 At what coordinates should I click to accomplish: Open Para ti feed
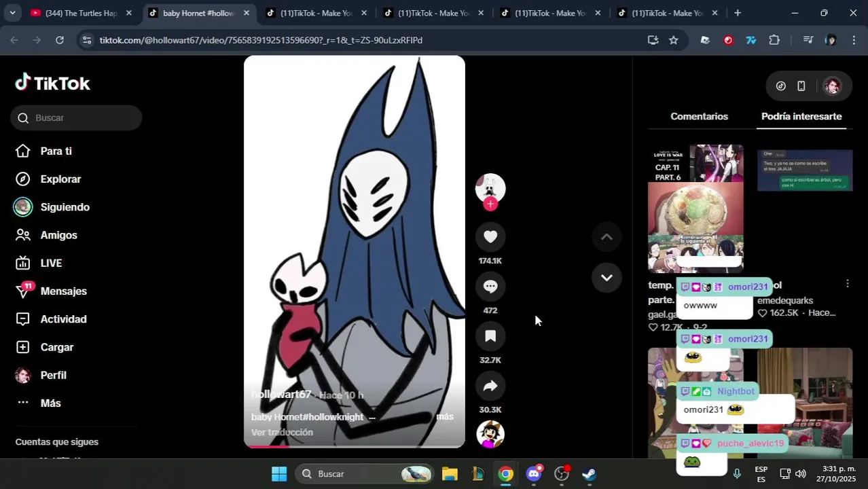pos(56,151)
